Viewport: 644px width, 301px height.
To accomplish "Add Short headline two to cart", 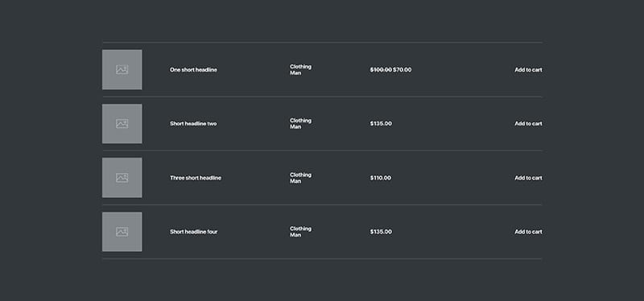I will click(x=528, y=124).
